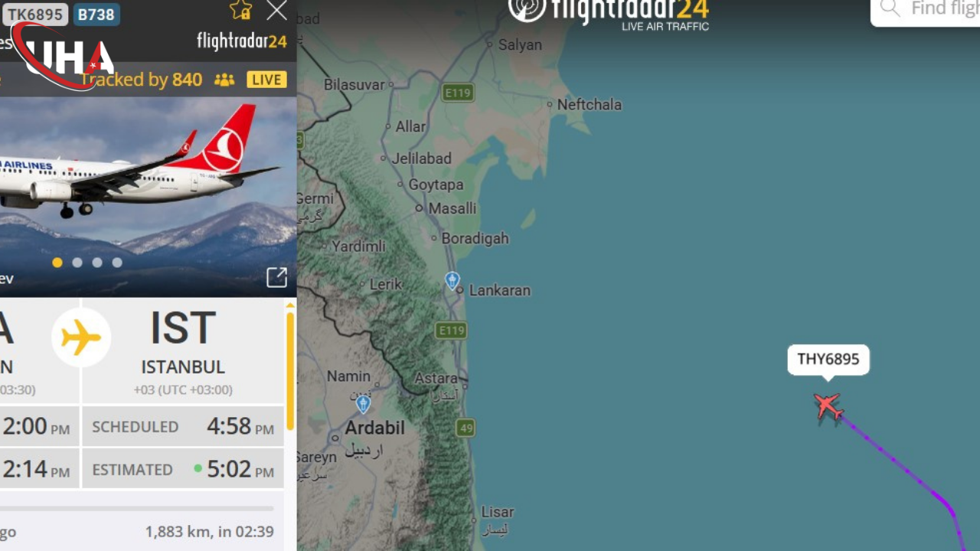Select the fourth photo carousel dot

[117, 262]
